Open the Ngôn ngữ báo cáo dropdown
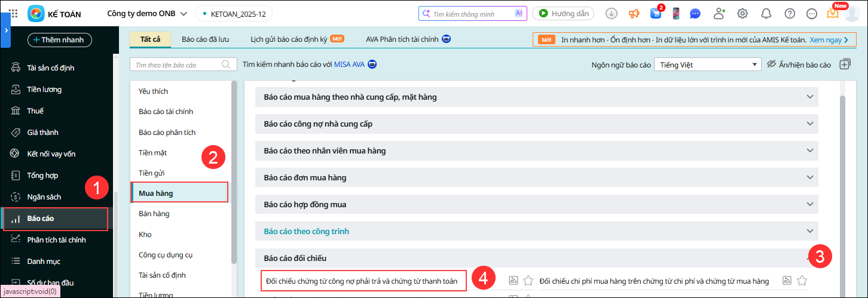The height and width of the screenshot is (298, 868). pyautogui.click(x=707, y=64)
